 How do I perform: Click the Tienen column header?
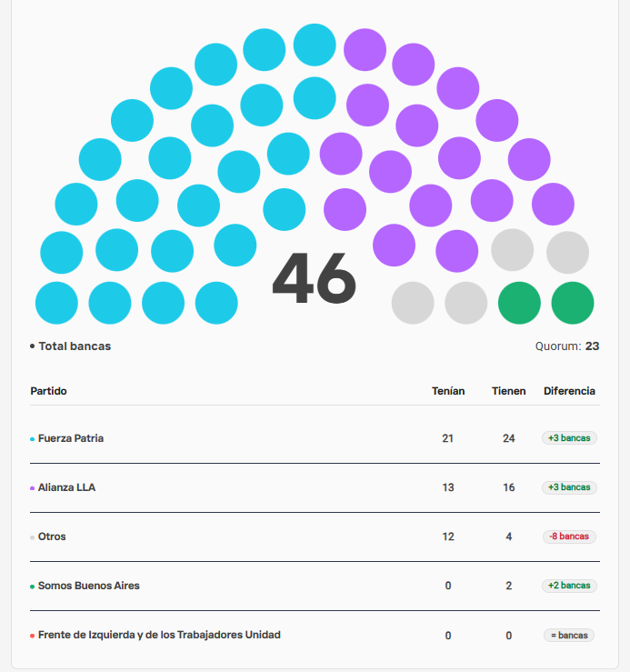click(x=509, y=391)
